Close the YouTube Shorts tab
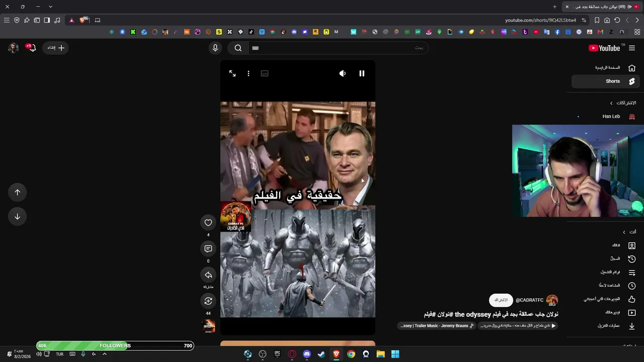This screenshot has width=644, height=362. (x=567, y=7)
